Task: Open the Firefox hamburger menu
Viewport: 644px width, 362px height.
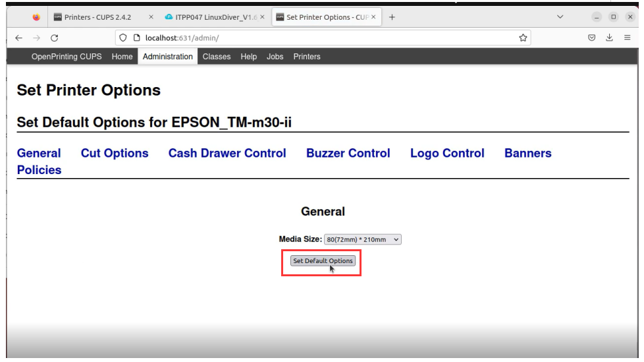Action: (x=627, y=38)
